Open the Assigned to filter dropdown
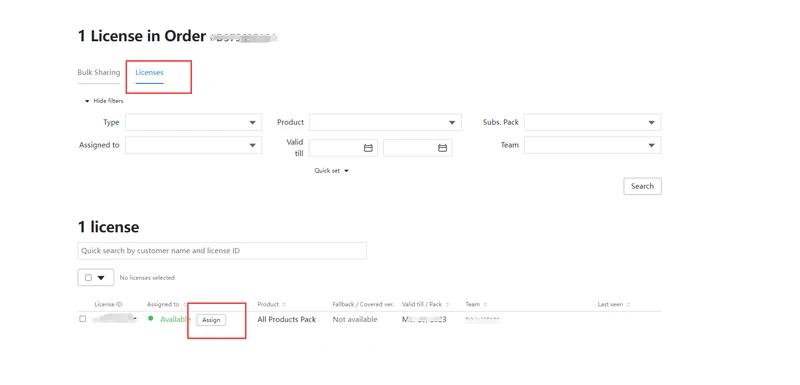Screen dimensions: 800x385 click(x=193, y=145)
